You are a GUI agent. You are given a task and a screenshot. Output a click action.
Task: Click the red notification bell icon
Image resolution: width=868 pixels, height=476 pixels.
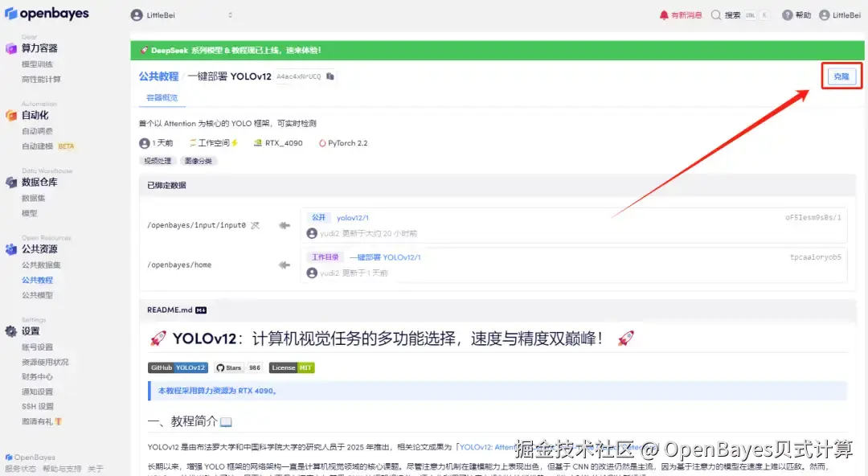tap(664, 15)
